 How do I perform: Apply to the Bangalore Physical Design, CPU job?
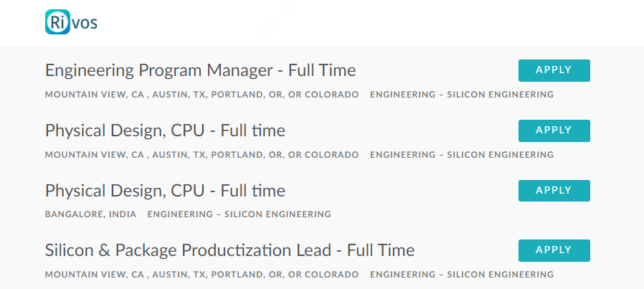554,191
